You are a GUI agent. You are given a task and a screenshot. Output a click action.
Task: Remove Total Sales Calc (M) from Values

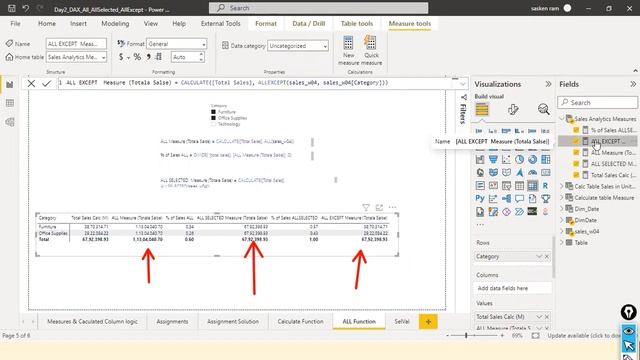tap(547, 317)
